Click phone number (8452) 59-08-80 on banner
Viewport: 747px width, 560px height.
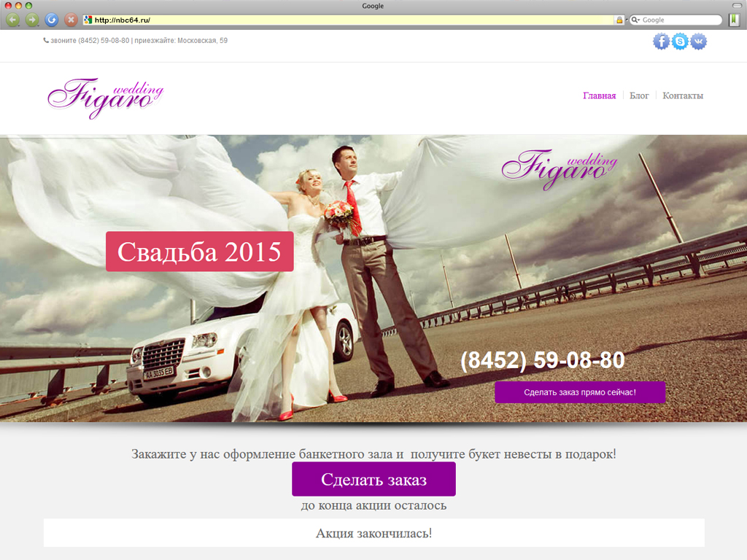tap(542, 360)
